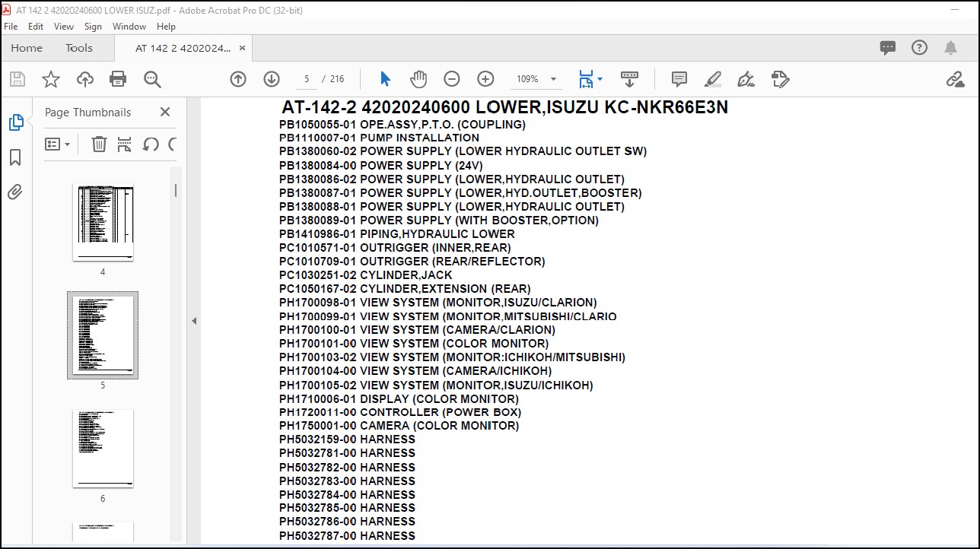980x549 pixels.
Task: Click PB1380084-00 POWER SUPPLY (24V) line
Action: [380, 165]
